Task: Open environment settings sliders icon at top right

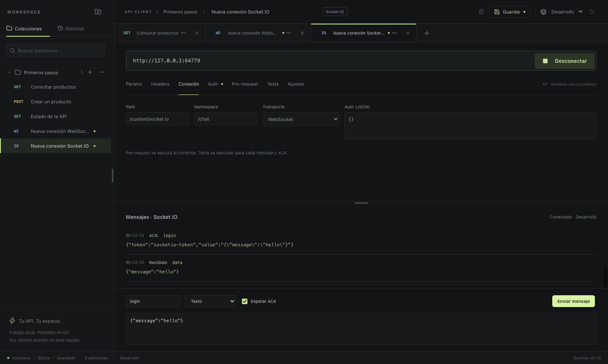Action: coord(592,12)
